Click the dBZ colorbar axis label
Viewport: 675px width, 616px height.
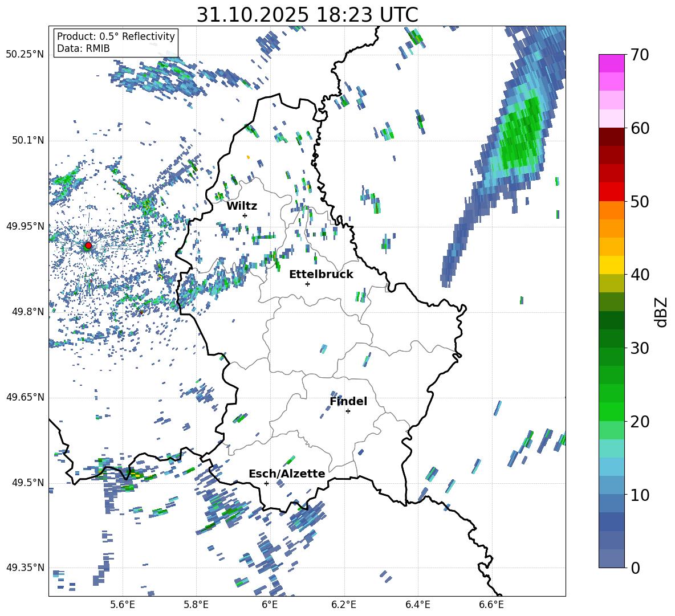tap(661, 312)
